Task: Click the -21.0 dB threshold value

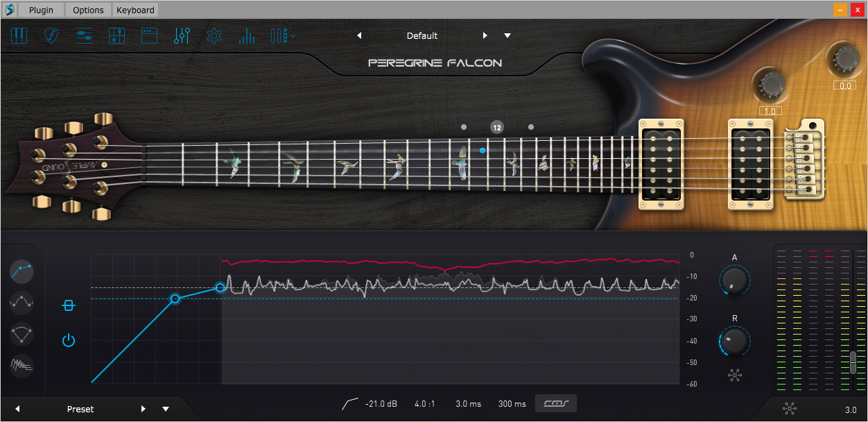Action: coord(381,403)
